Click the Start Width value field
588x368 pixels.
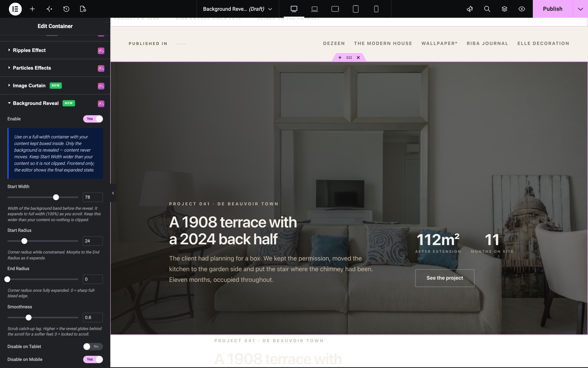click(93, 197)
